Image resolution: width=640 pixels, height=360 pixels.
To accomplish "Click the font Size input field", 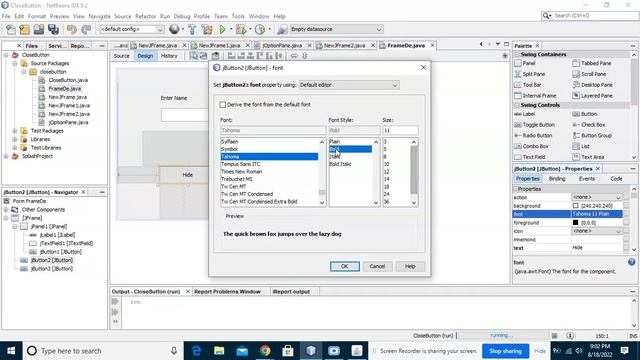I will click(x=400, y=131).
